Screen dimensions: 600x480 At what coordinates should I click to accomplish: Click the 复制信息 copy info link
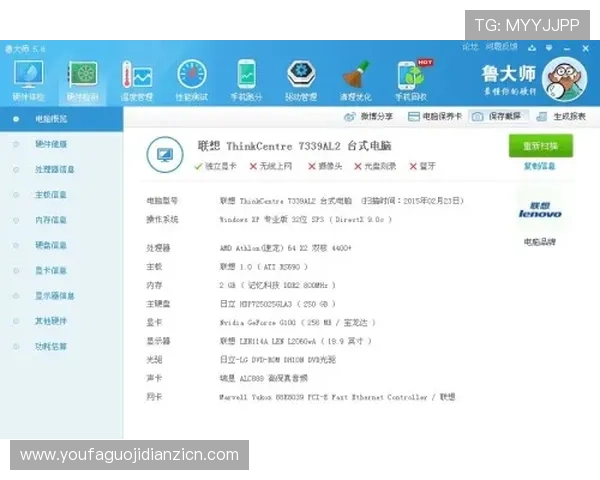[x=540, y=167]
